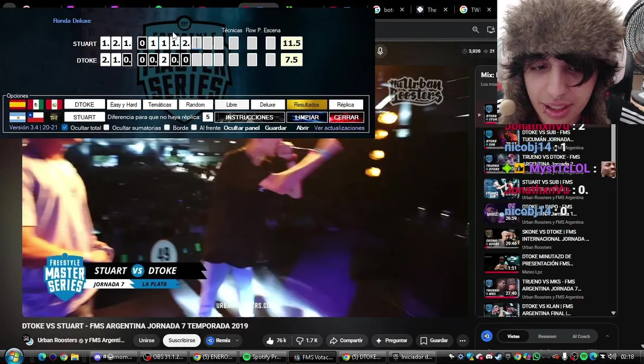Click the STUART name button
This screenshot has width=644, height=364.
tap(84, 117)
